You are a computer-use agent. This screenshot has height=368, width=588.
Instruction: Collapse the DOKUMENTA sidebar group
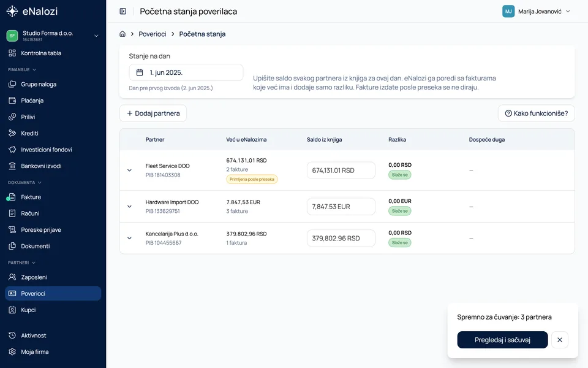point(24,183)
